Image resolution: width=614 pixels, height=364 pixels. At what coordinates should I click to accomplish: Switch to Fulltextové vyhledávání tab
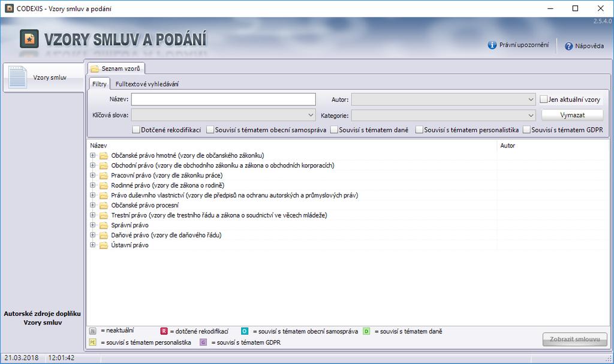[x=147, y=84]
